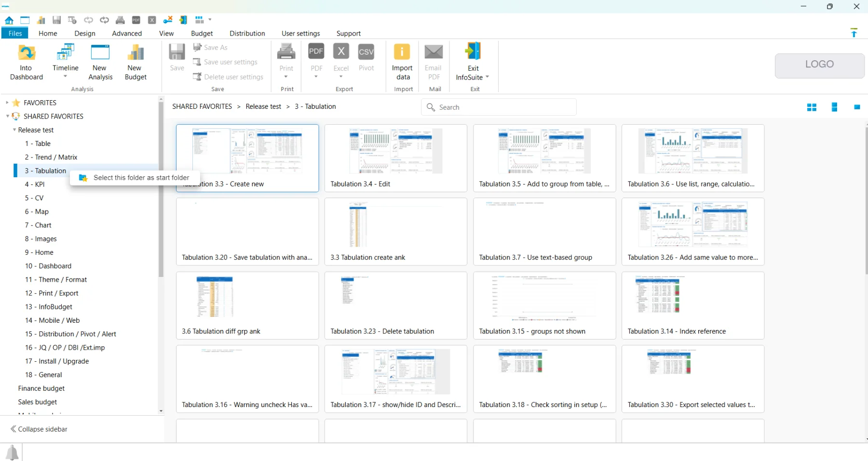Select the '4 - KPI' folder
Viewport: 868px width, 461px height.
(x=35, y=184)
